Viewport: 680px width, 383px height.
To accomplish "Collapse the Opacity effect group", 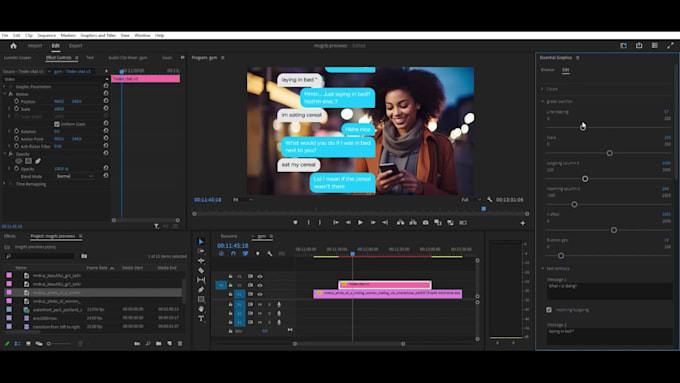I will pyautogui.click(x=5, y=154).
